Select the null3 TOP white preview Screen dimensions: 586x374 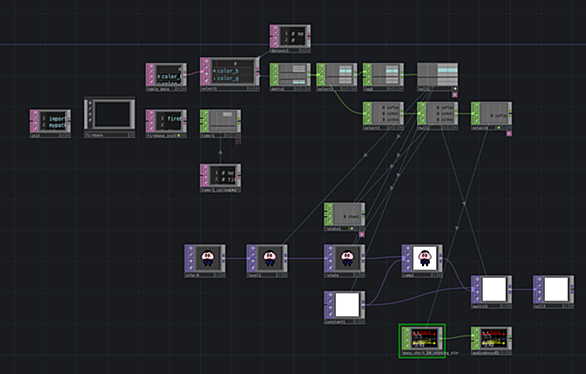click(556, 289)
